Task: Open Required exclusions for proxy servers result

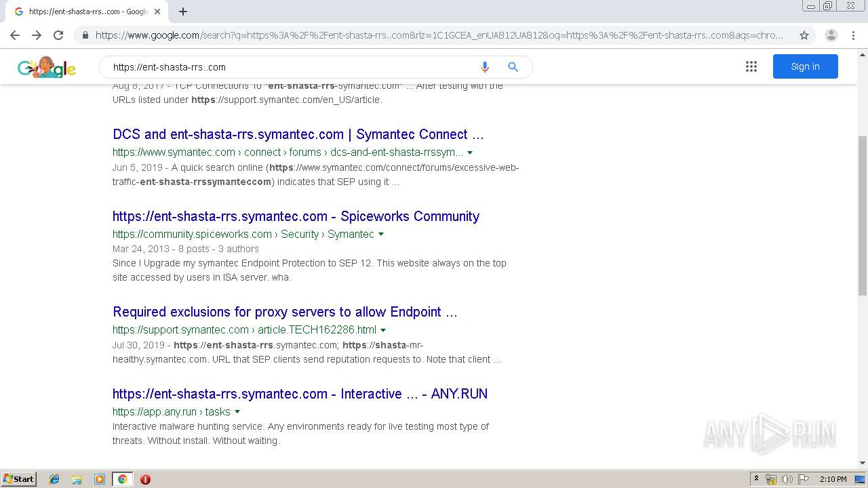Action: 285,312
